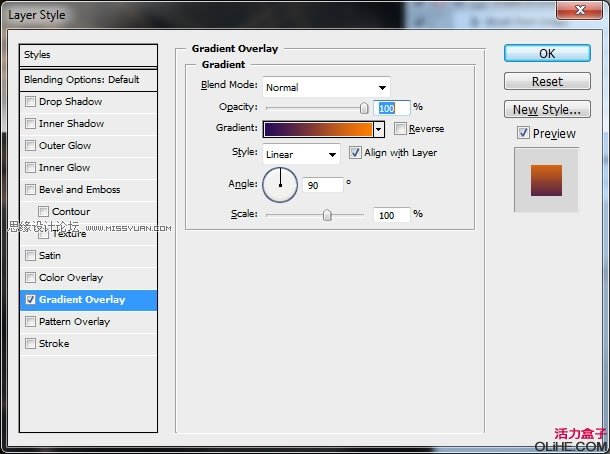Click the Opacity slider handle
This screenshot has width=610, height=454.
point(364,108)
